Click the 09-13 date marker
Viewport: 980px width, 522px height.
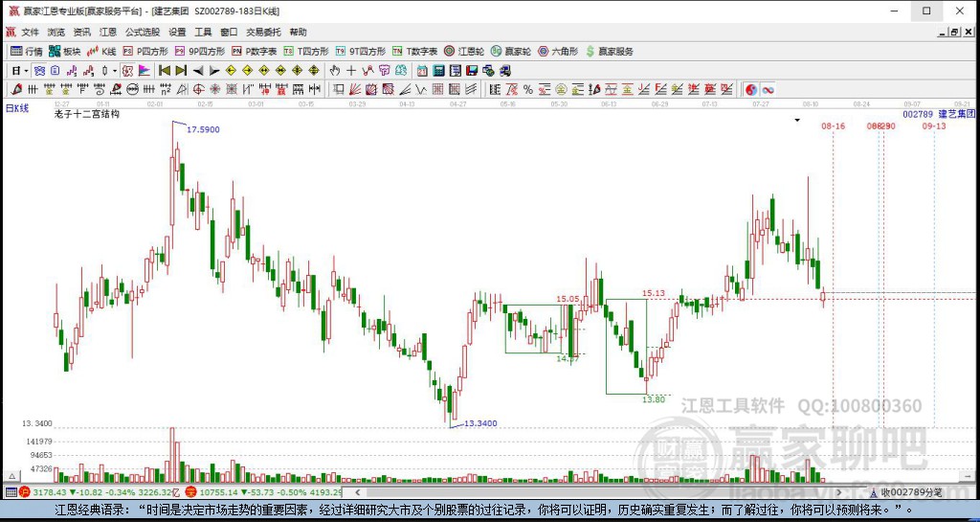tap(934, 126)
